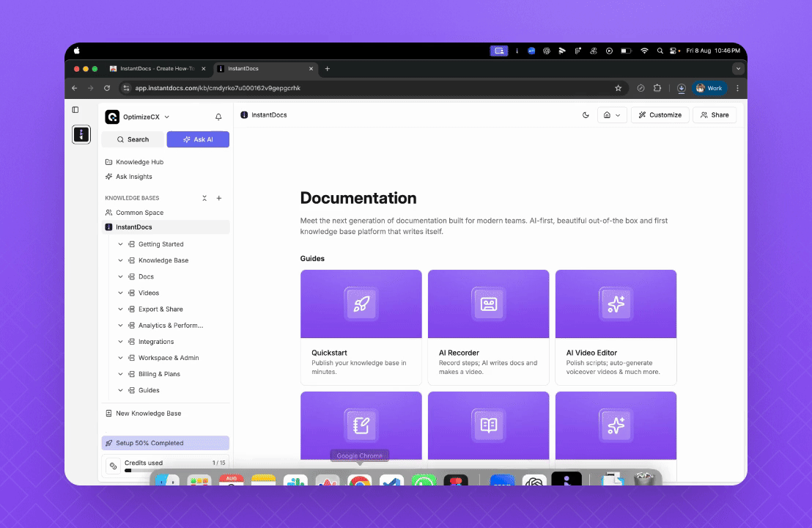The width and height of the screenshot is (812, 528).
Task: Expand the Getting Started folder
Action: 121,244
